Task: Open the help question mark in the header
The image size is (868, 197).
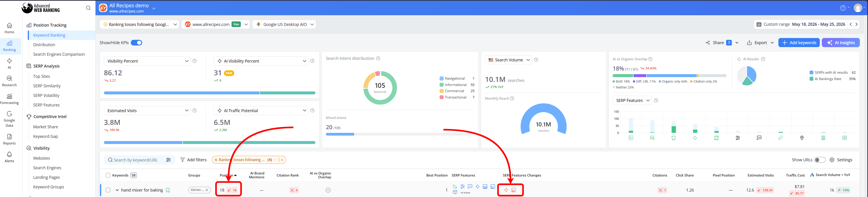Action: (842, 8)
